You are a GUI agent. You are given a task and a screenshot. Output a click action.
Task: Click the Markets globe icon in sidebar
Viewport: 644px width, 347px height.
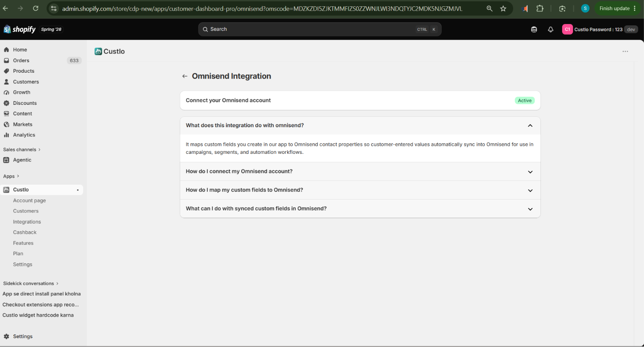click(x=6, y=125)
